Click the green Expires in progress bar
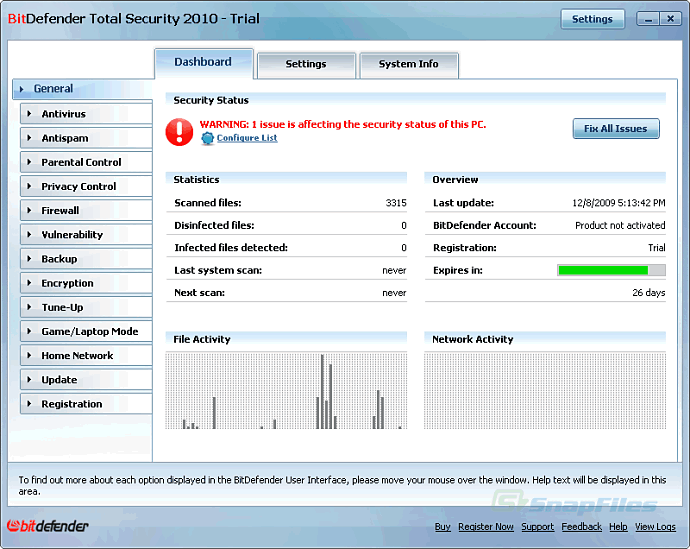Screen dimensions: 690x549 click(x=611, y=270)
